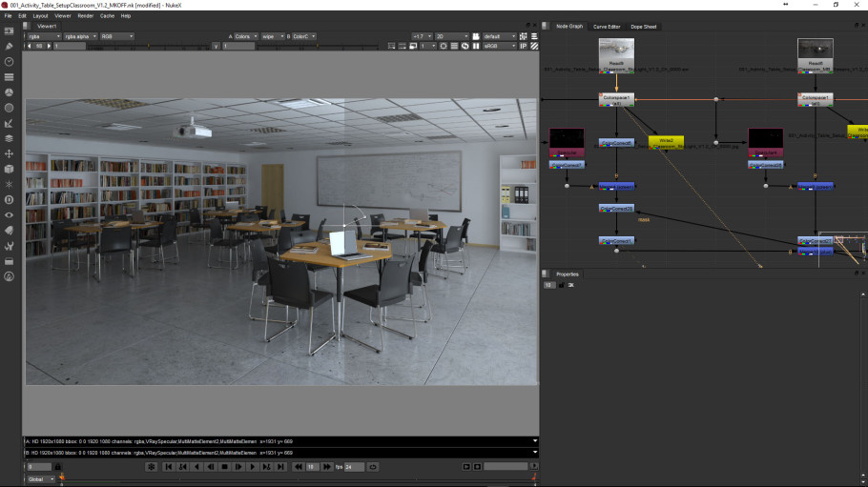Open the A input dropdown in viewer
Screen dimensions: 868x487
point(246,36)
